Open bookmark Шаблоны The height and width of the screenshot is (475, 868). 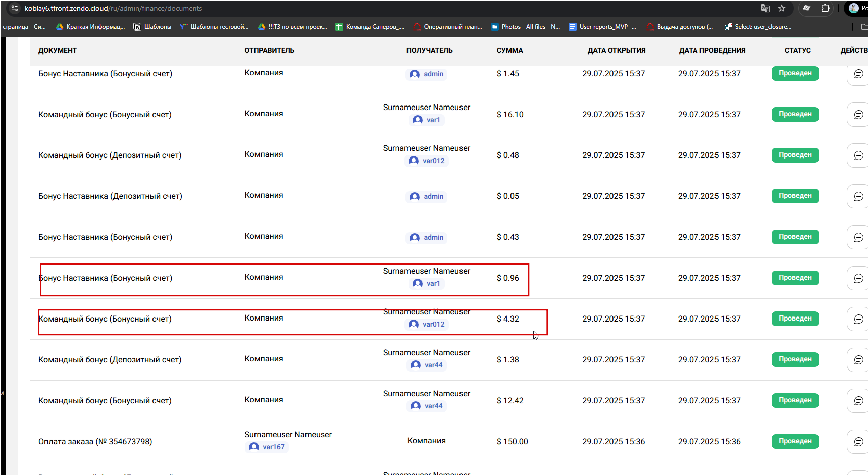pyautogui.click(x=152, y=27)
